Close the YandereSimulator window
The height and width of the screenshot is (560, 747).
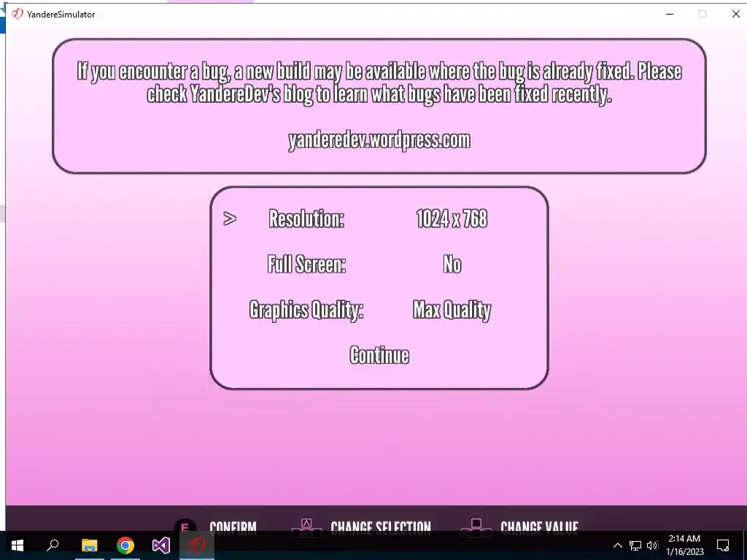click(735, 14)
